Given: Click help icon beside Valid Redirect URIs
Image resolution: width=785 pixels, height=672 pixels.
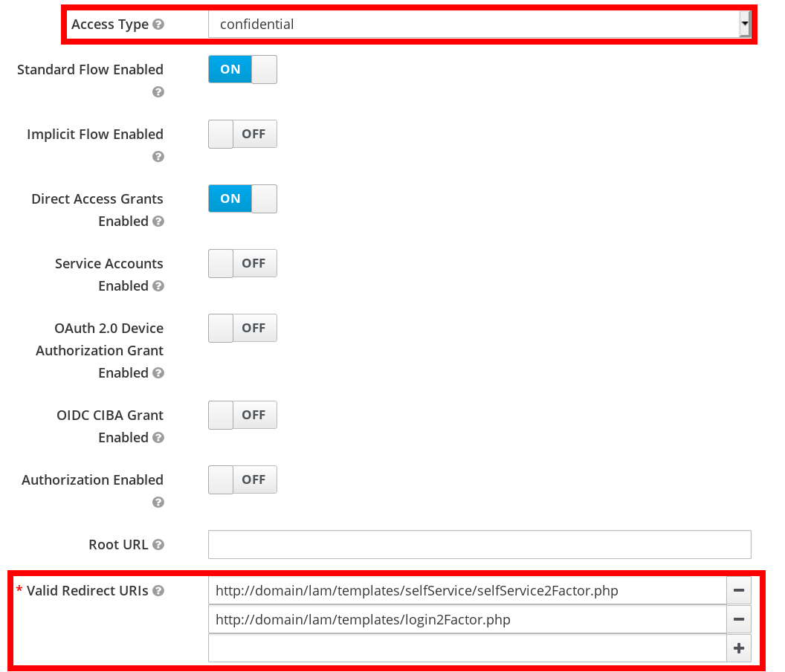Looking at the screenshot, I should (x=158, y=591).
